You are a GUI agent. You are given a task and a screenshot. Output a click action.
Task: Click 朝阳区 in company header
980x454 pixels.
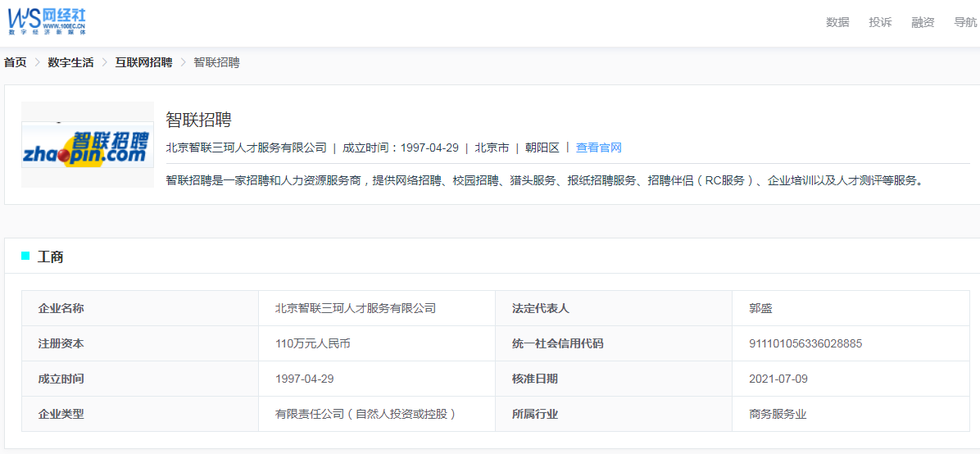click(542, 148)
